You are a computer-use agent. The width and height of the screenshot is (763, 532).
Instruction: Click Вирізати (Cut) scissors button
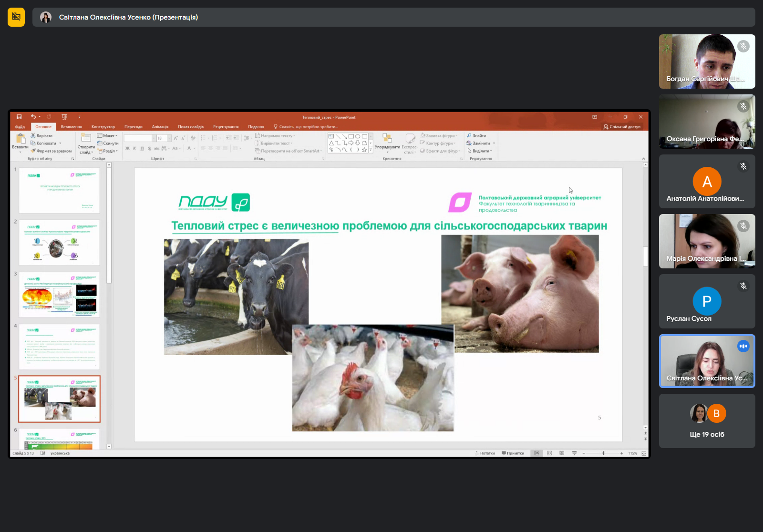coord(42,135)
